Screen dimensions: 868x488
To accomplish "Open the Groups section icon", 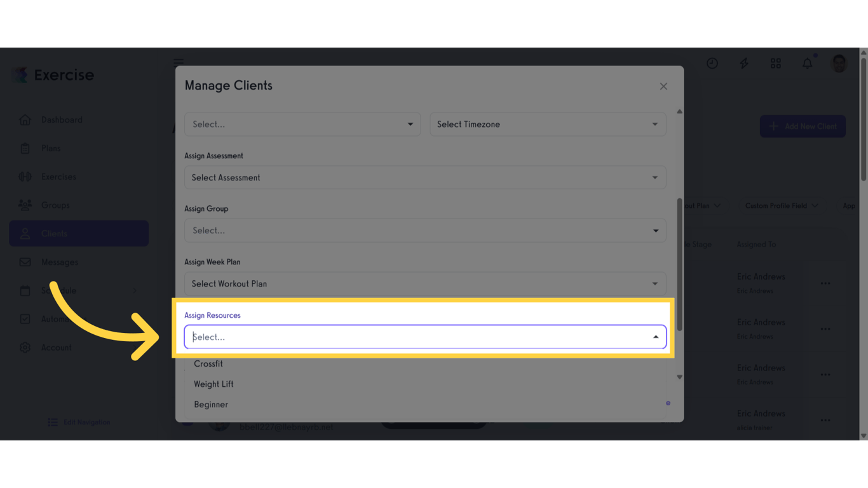I will tap(25, 205).
